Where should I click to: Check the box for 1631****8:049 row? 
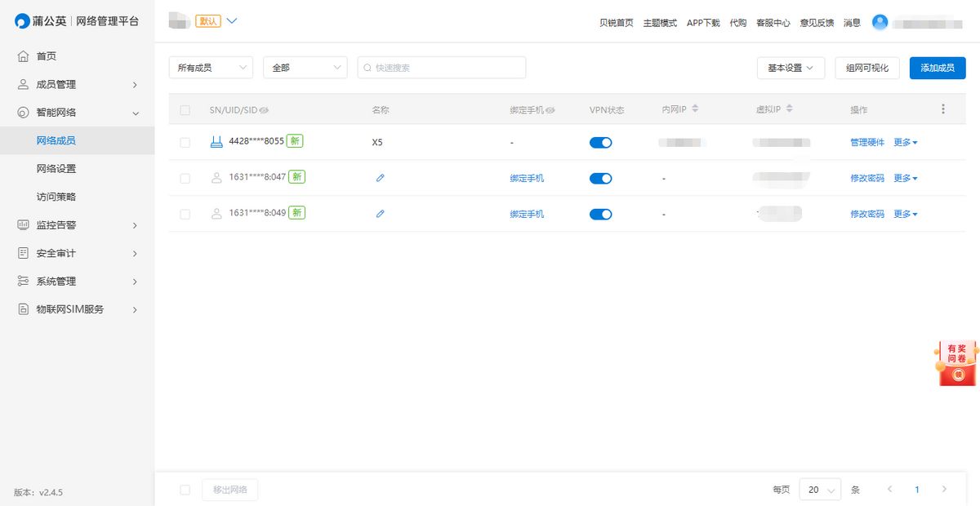pos(185,215)
